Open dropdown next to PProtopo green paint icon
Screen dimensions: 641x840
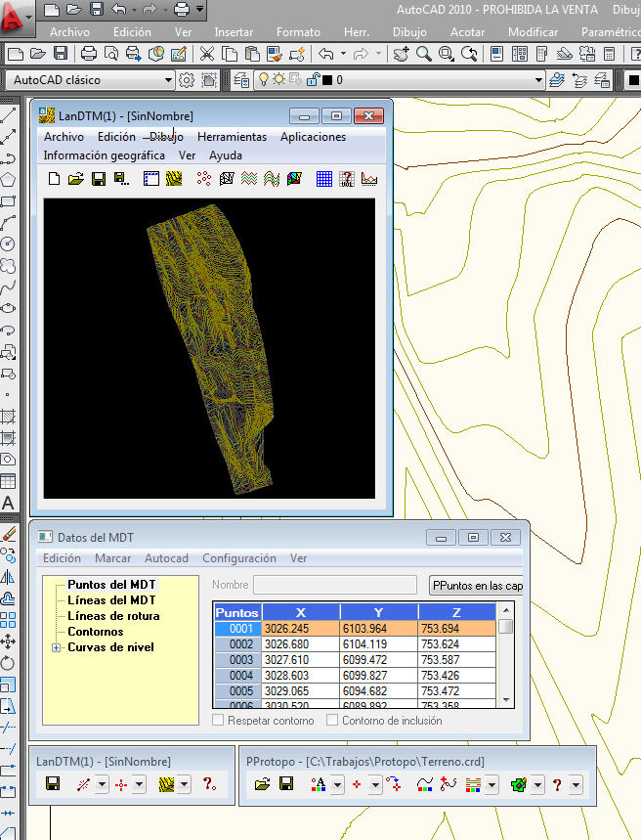[537, 785]
